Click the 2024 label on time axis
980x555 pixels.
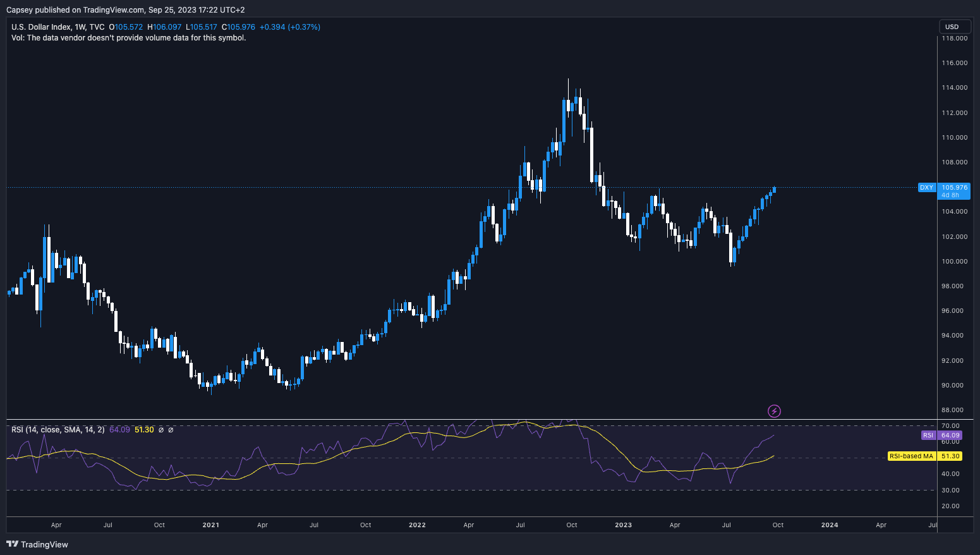pos(829,525)
